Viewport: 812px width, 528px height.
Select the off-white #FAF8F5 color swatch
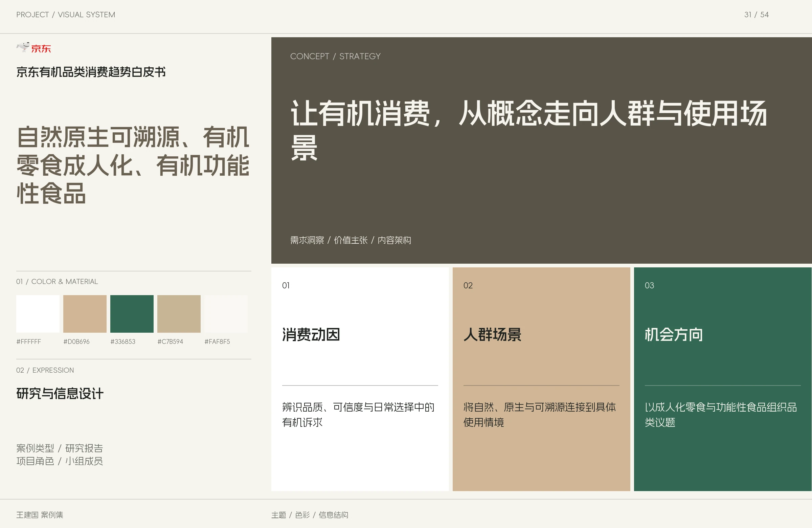click(x=226, y=314)
